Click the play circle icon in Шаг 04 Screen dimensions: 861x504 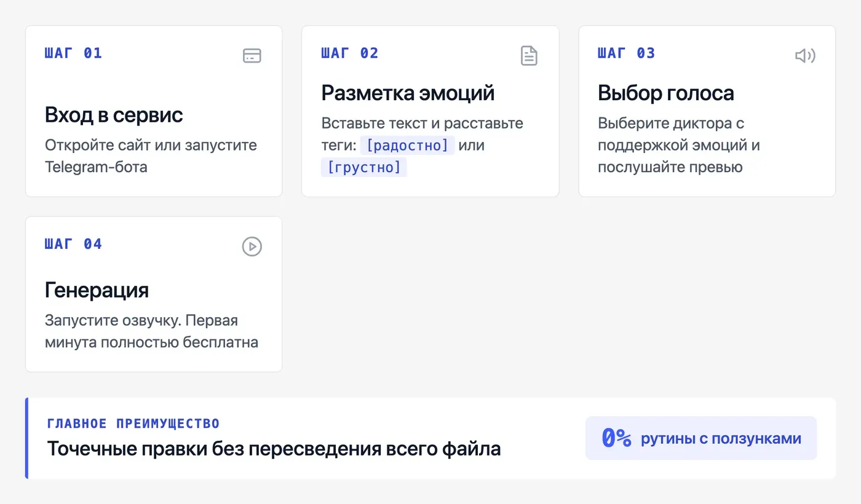tap(252, 246)
